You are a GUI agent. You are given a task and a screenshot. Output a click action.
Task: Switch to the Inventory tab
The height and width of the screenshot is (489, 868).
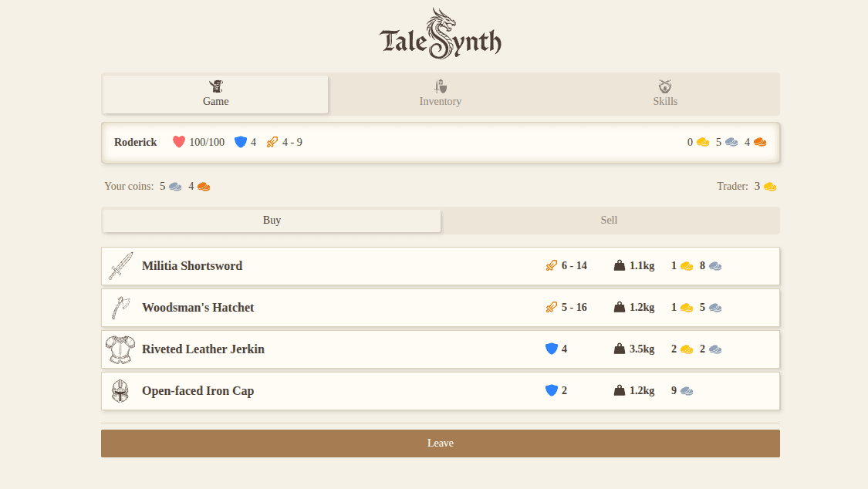tap(440, 93)
